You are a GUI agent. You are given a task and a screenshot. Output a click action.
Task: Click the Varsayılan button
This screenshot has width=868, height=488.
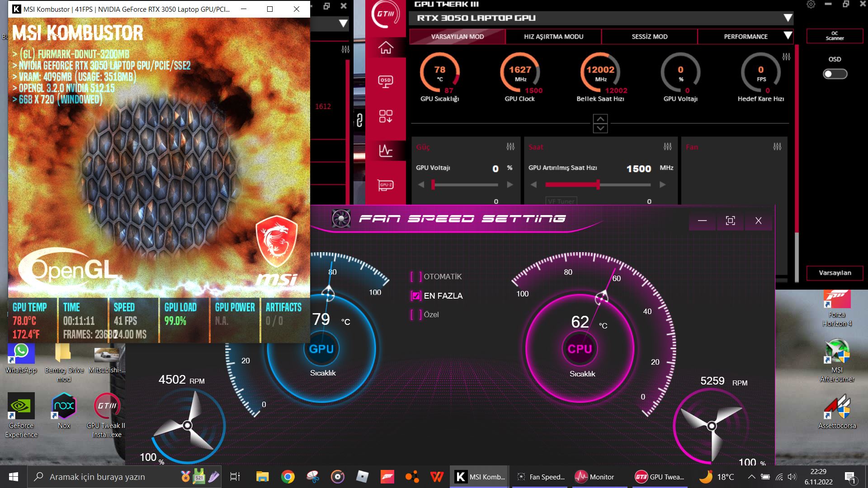835,273
